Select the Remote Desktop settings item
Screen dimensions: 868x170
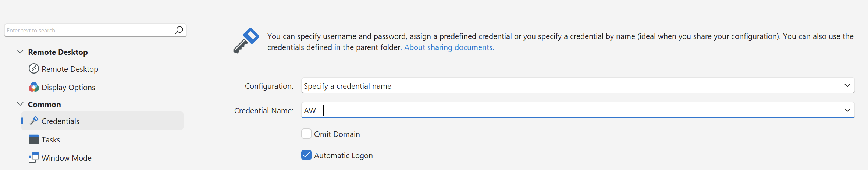[x=70, y=69]
